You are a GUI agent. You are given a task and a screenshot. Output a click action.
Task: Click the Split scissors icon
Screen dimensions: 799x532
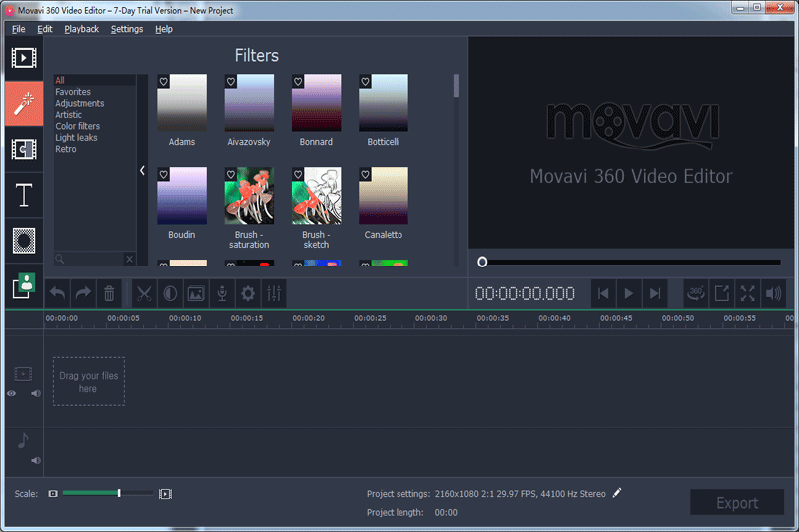[x=144, y=293]
